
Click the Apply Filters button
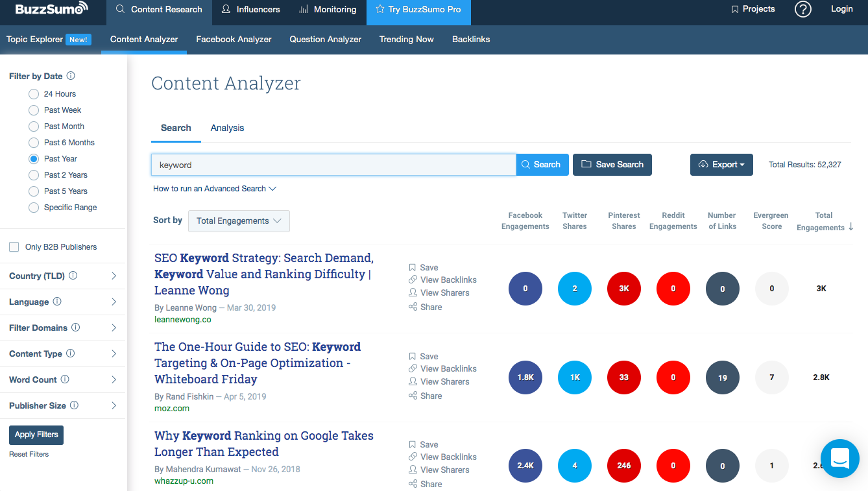tap(36, 435)
